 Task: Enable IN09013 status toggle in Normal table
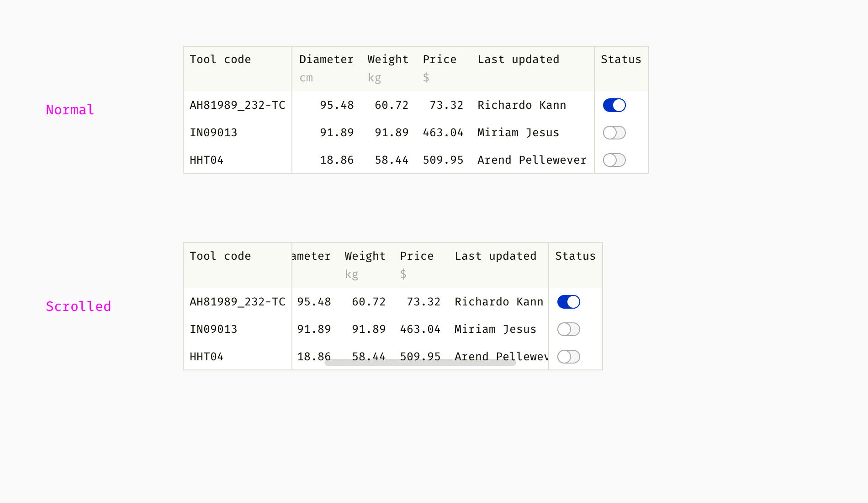click(614, 133)
